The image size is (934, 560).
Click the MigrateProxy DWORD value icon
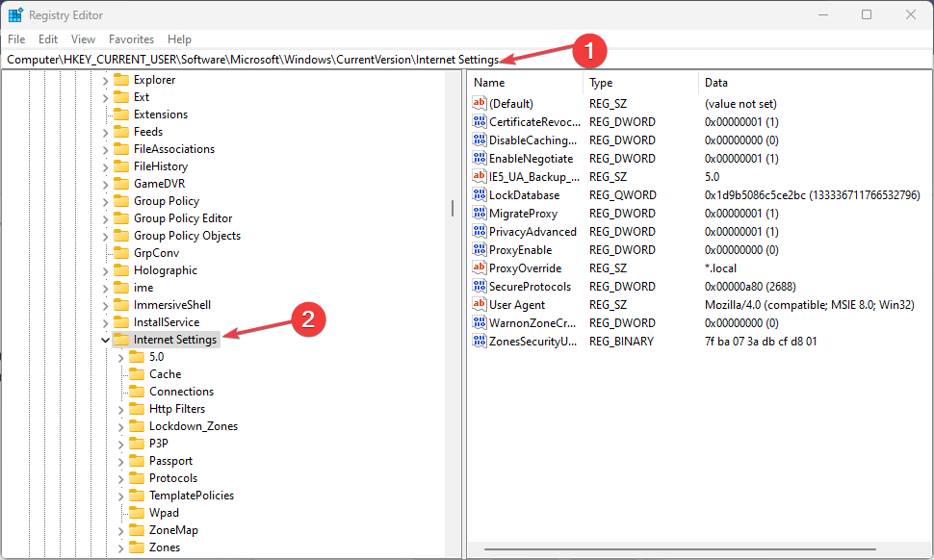pyautogui.click(x=480, y=213)
